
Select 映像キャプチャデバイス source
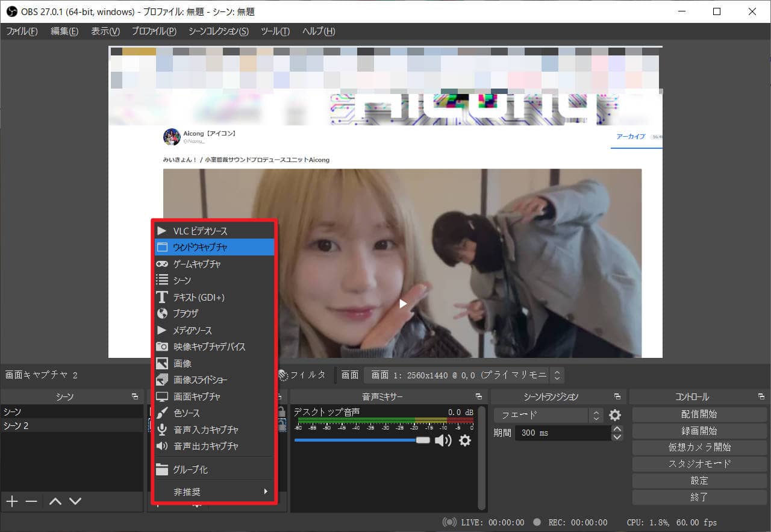209,346
